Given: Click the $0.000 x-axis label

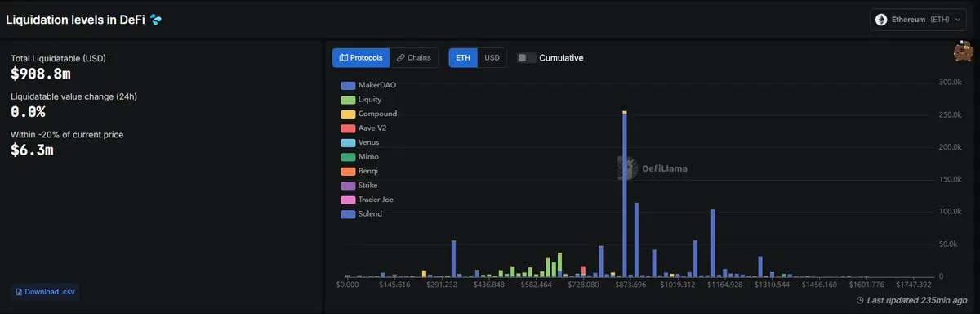Looking at the screenshot, I should pyautogui.click(x=347, y=285).
